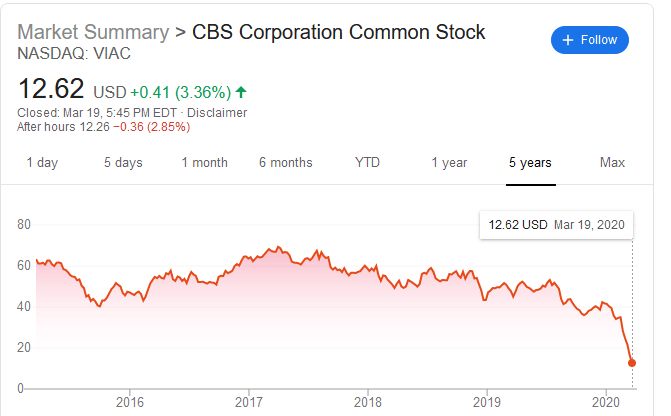This screenshot has height=416, width=671.
Task: Click the 2018 label on the x-axis
Action: click(x=368, y=402)
